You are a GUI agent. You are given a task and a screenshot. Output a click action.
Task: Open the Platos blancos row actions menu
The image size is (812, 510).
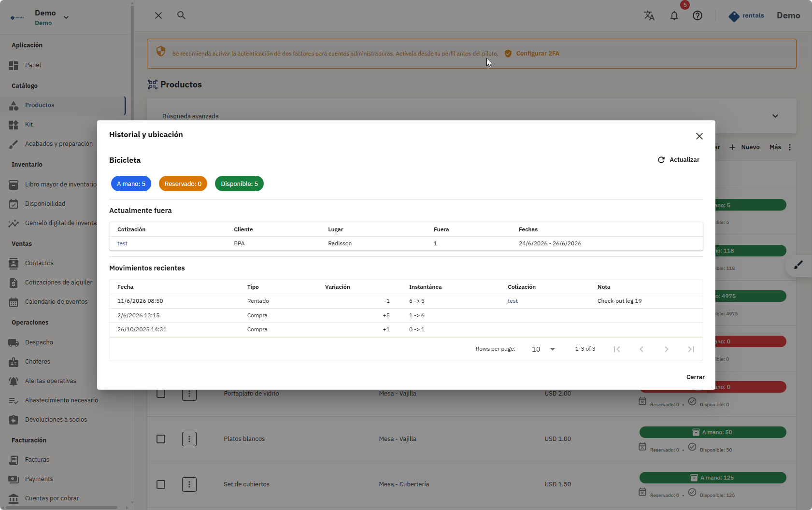[x=189, y=439]
